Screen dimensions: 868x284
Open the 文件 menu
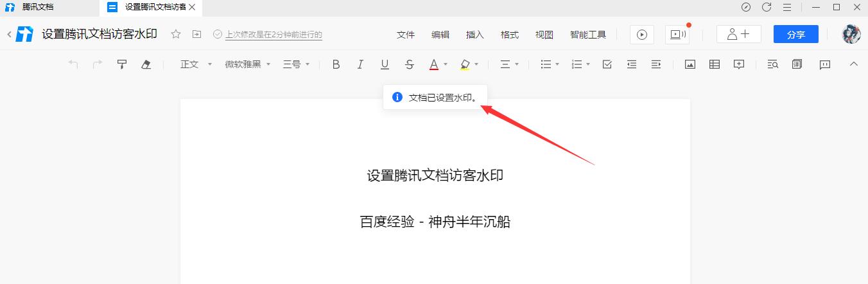pos(406,35)
